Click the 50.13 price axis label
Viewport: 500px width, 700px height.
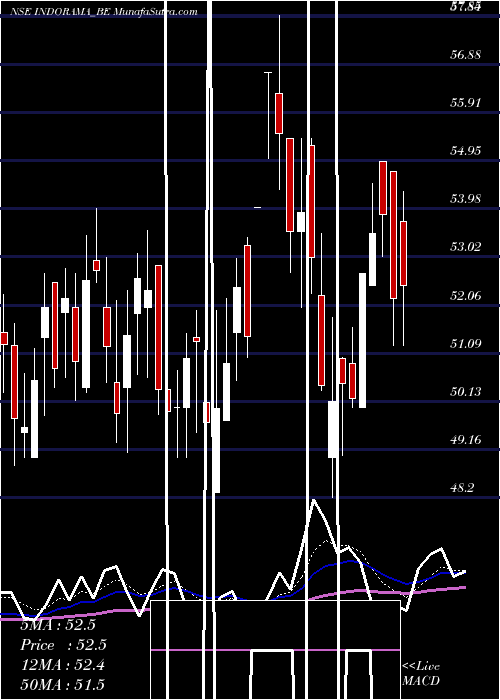(466, 392)
